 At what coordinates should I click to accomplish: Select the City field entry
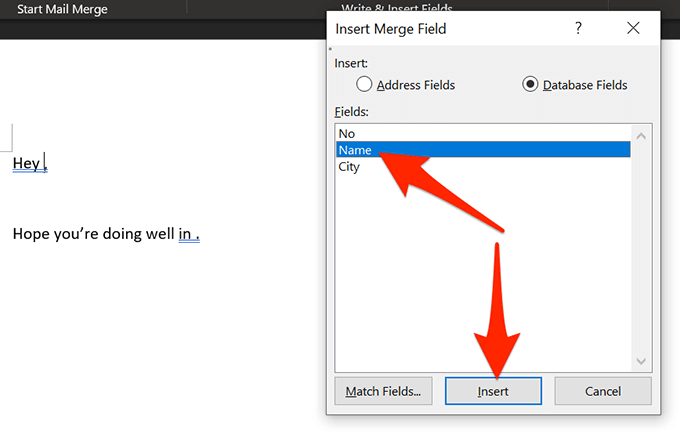[349, 167]
